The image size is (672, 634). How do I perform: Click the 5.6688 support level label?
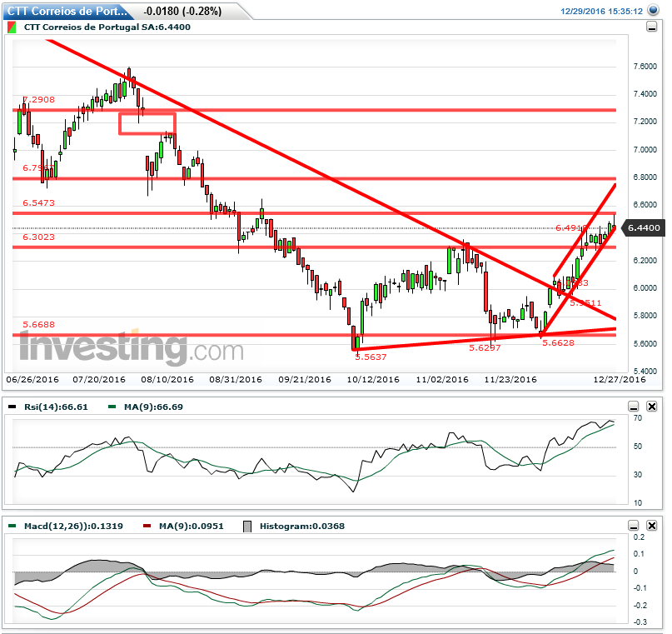click(38, 325)
